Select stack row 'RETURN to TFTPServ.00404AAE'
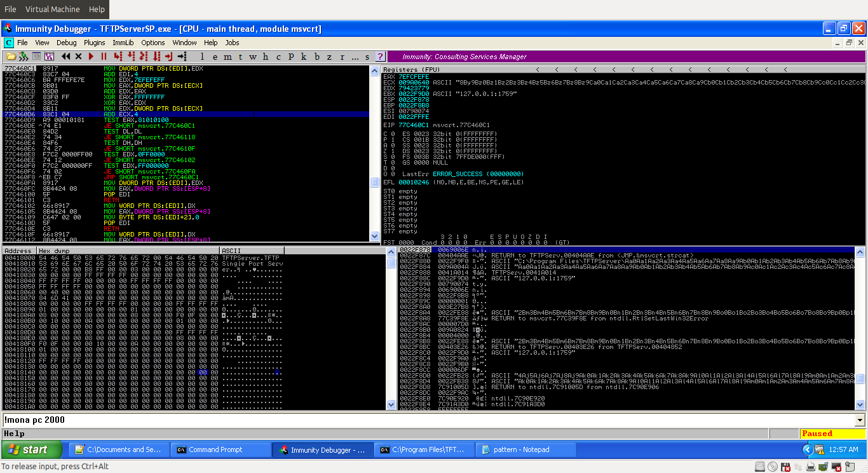This screenshot has width=868, height=473. click(x=627, y=256)
